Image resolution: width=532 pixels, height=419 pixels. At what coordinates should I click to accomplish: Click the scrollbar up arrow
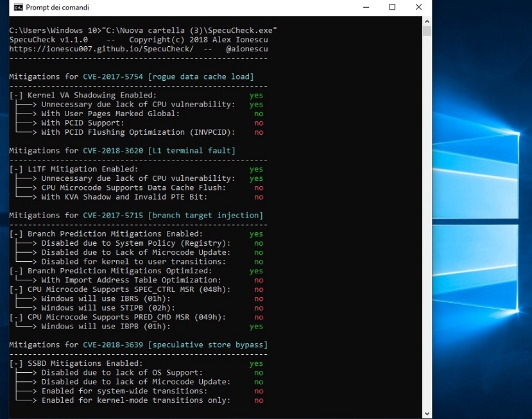427,21
